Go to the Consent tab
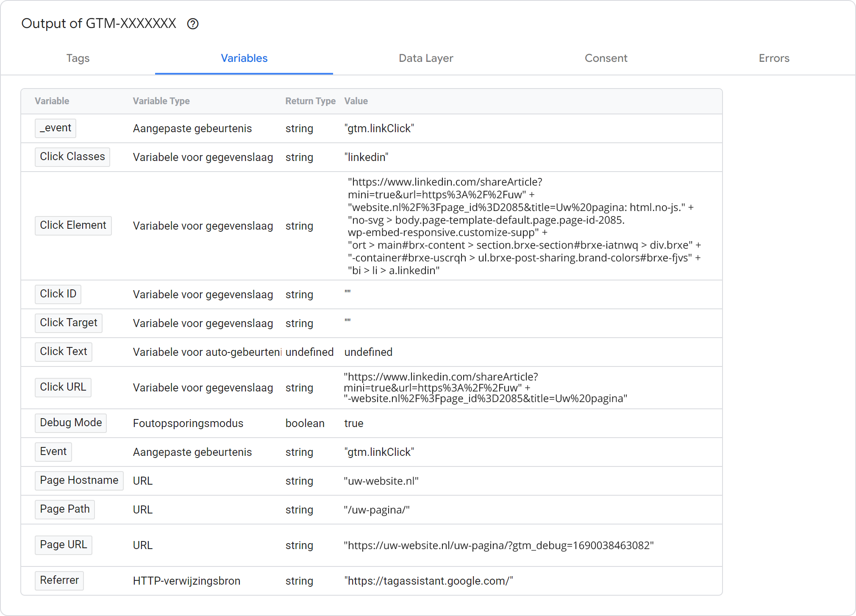Screen dimensions: 856x616 click(606, 58)
